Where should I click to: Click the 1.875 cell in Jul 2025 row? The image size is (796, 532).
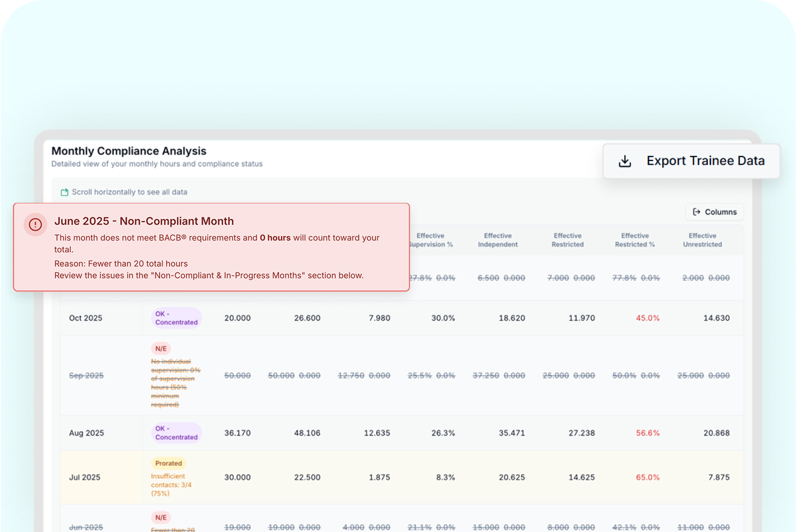(379, 477)
